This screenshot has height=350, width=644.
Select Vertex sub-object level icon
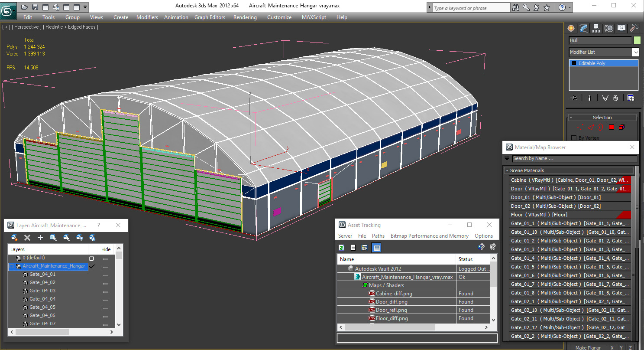coord(580,127)
